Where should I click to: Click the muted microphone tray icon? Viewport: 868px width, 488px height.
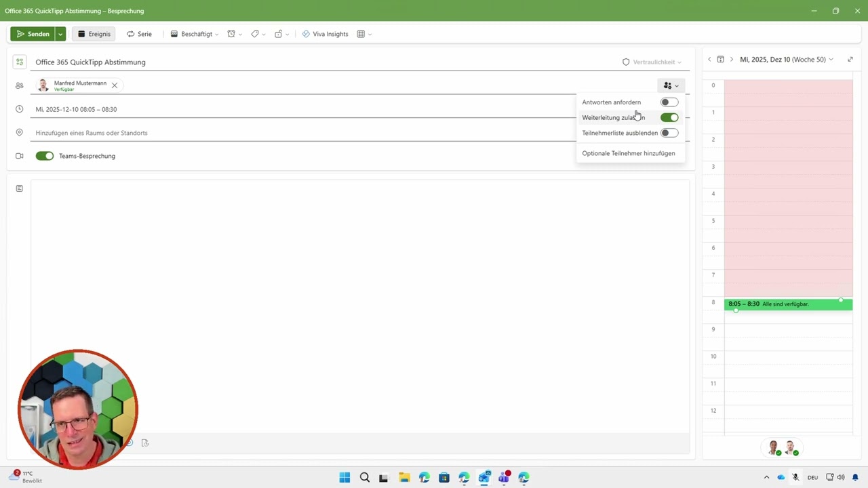pos(795,477)
